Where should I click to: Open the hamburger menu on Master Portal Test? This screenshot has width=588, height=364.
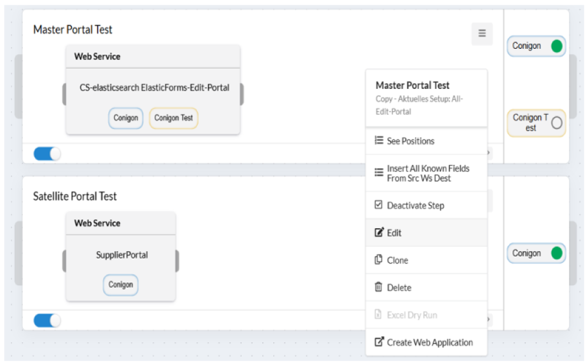pyautogui.click(x=482, y=34)
